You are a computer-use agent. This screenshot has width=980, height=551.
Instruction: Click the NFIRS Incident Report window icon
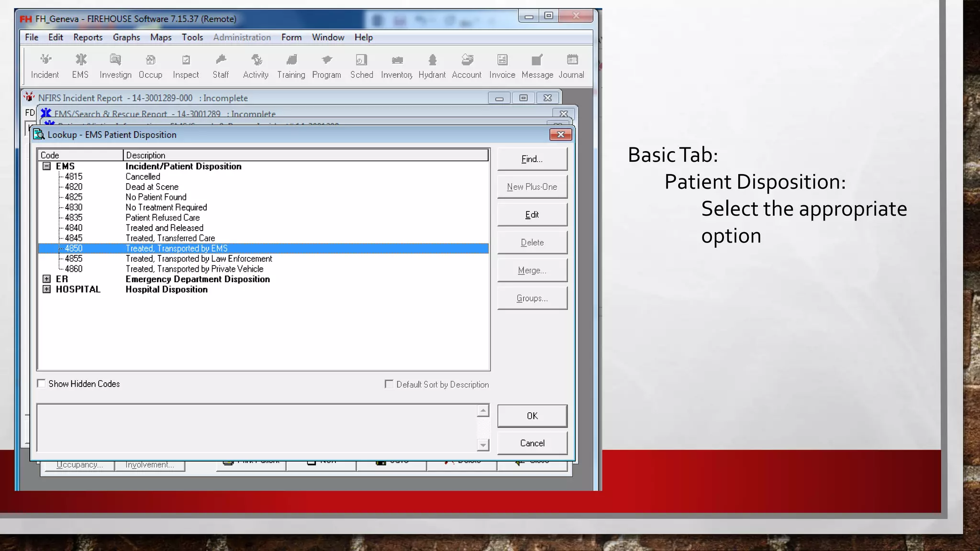(30, 97)
